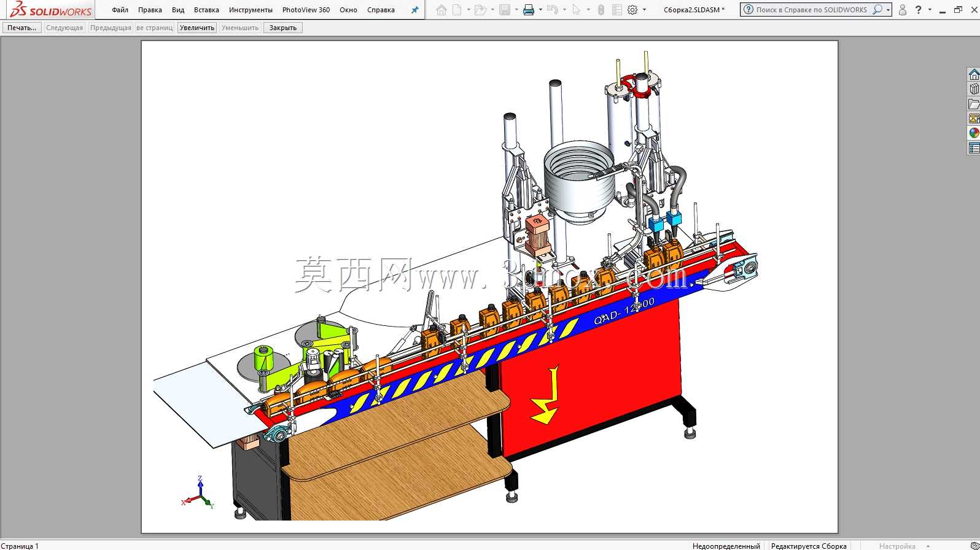Screen dimensions: 980x550
Task: Click the Редактируется Сборка status text
Action: tap(809, 546)
